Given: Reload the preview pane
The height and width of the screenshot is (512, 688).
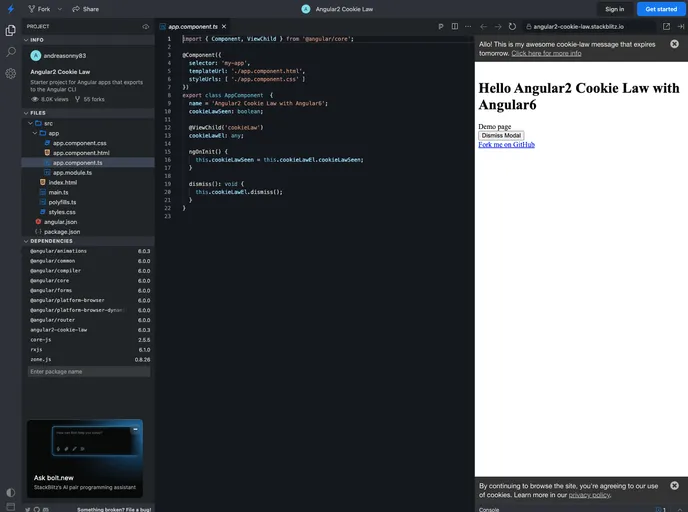Looking at the screenshot, I should (x=512, y=27).
